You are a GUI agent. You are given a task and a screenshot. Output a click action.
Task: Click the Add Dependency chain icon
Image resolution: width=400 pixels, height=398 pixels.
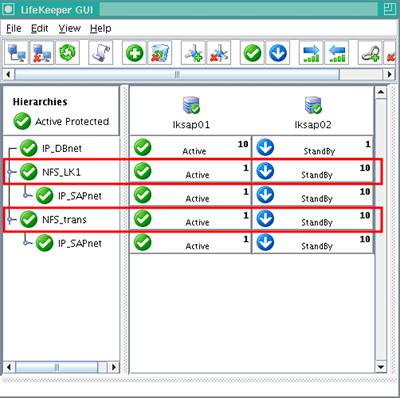pyautogui.click(x=370, y=53)
